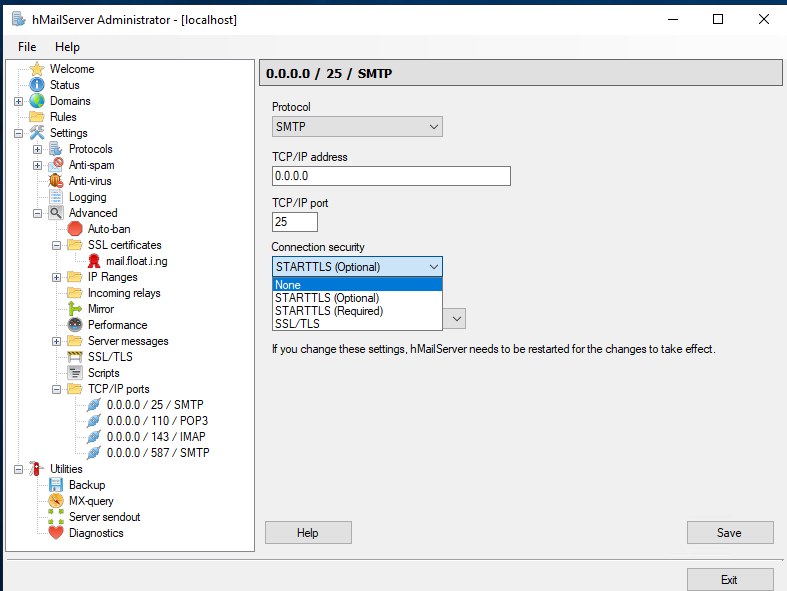Click the Domains globe icon

click(x=37, y=101)
